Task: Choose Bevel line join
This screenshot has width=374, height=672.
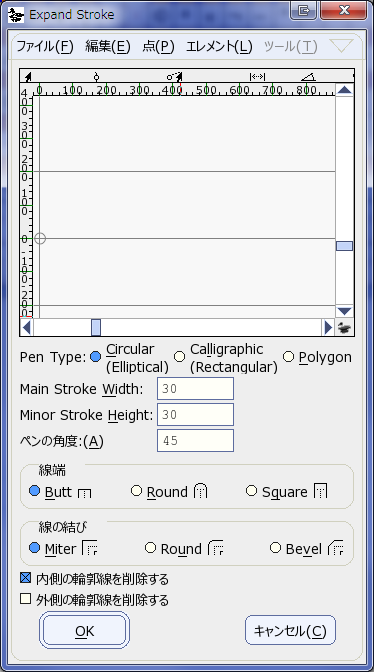Action: pos(275,548)
